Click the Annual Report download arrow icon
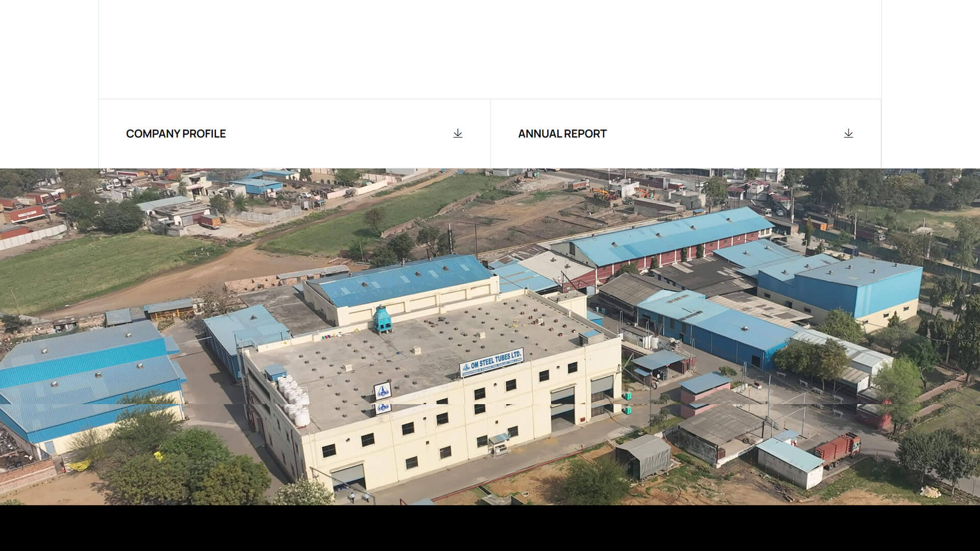Image resolution: width=980 pixels, height=551 pixels. (x=848, y=133)
